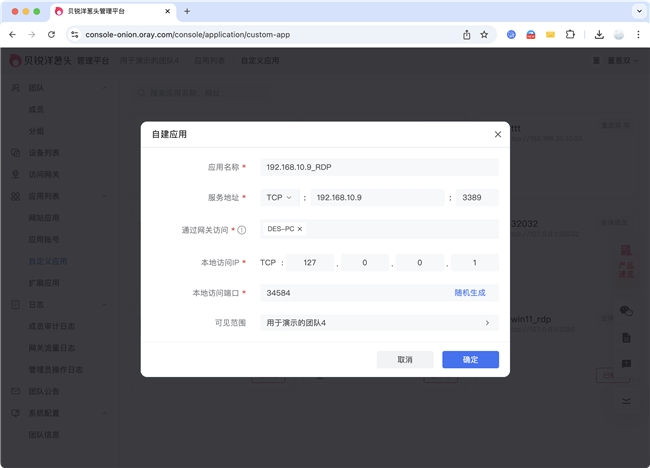Click the 应用名称 input field
Screen dimensions: 650x468
379,168
